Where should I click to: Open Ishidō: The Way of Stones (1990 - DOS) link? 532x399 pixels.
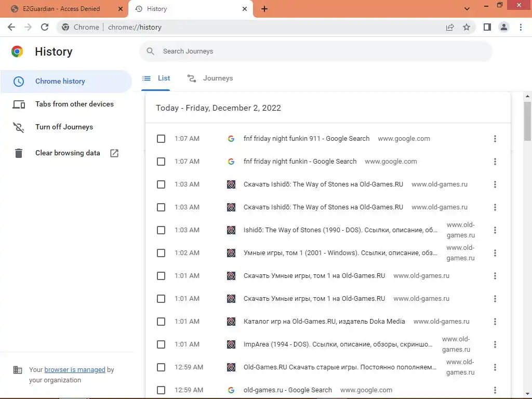(340, 230)
